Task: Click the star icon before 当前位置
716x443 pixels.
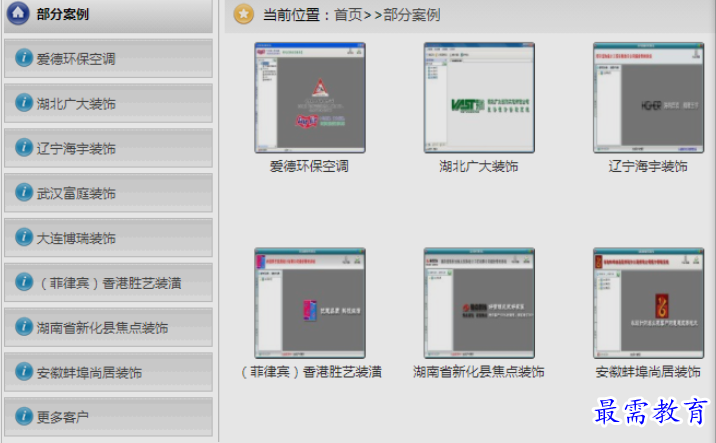Action: pyautogui.click(x=244, y=14)
